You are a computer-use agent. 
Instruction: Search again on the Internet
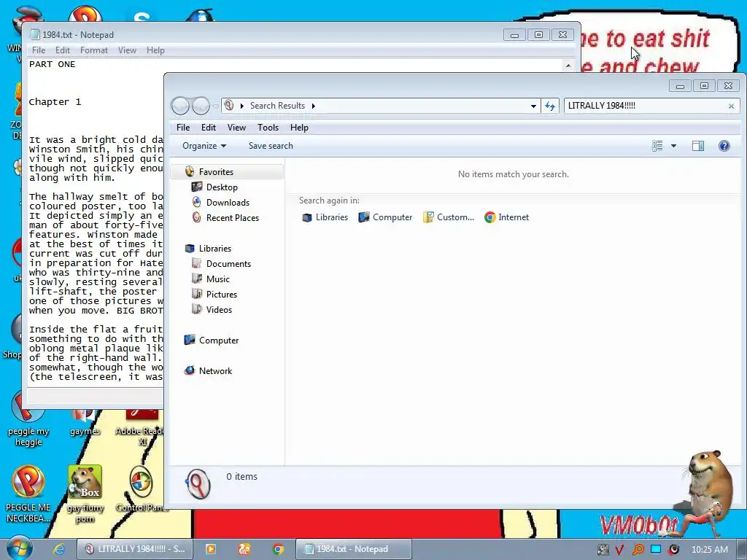click(507, 217)
